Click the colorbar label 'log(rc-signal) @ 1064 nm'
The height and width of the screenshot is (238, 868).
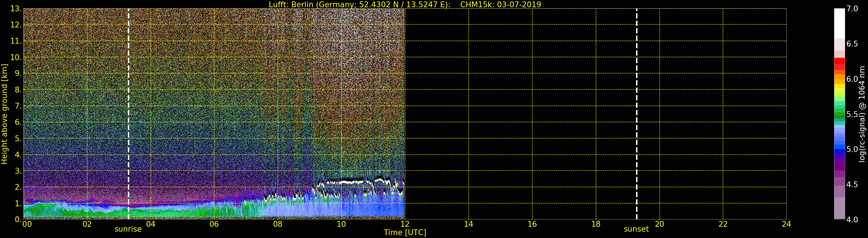point(862,114)
